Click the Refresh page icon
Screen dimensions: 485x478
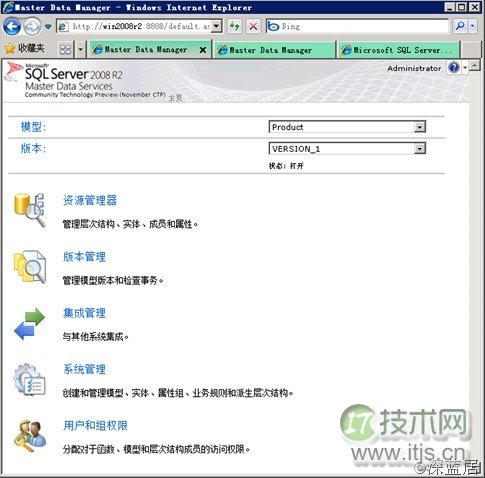click(235, 26)
